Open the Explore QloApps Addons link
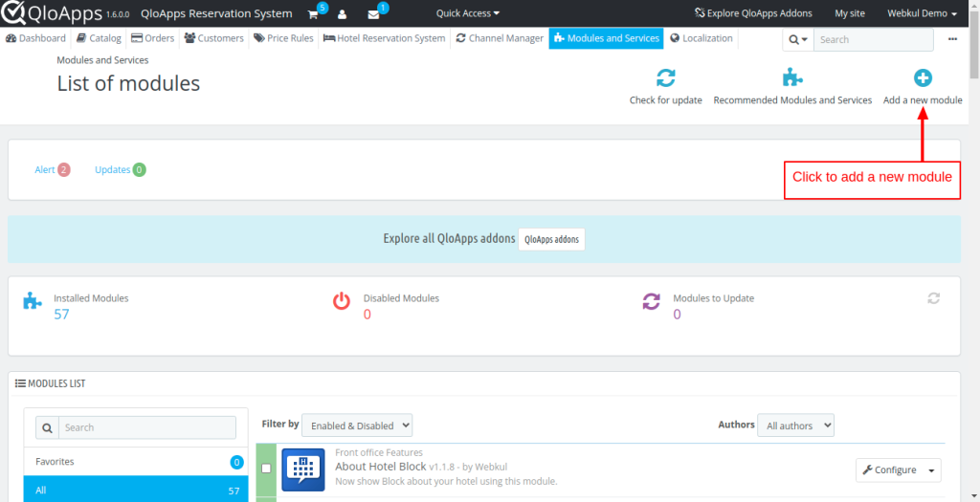 (753, 13)
